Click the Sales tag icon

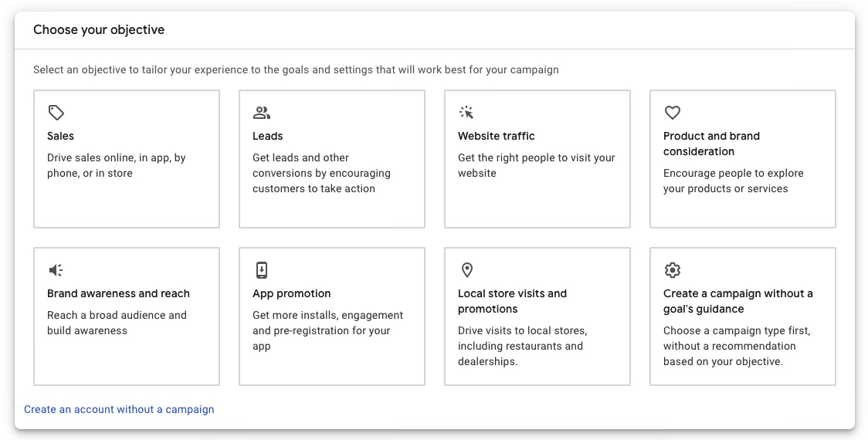tap(56, 113)
